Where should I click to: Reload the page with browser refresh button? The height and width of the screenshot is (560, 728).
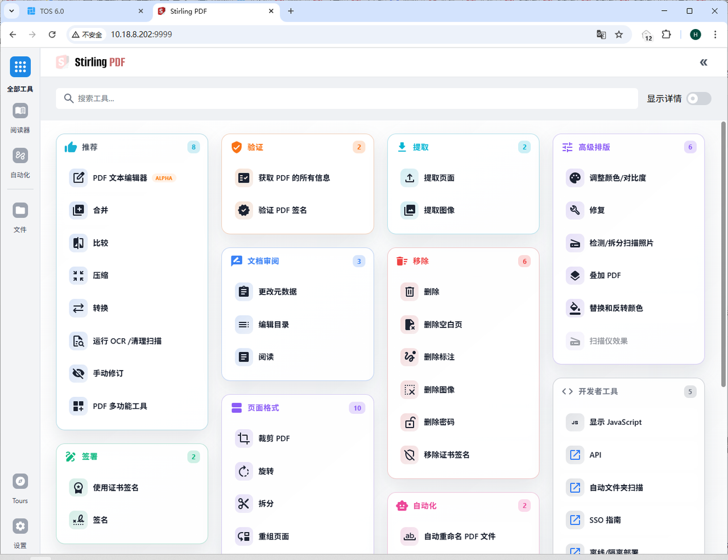point(52,35)
